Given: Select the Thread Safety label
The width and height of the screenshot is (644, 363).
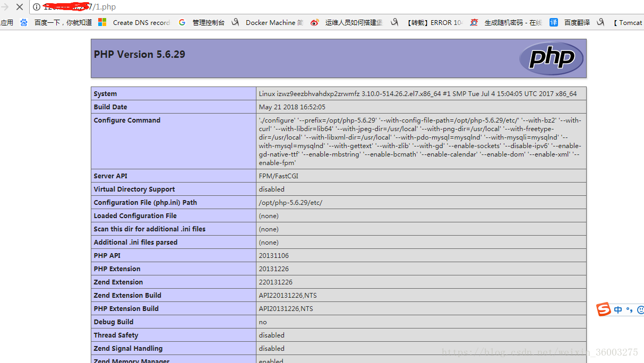Looking at the screenshot, I should (116, 335).
